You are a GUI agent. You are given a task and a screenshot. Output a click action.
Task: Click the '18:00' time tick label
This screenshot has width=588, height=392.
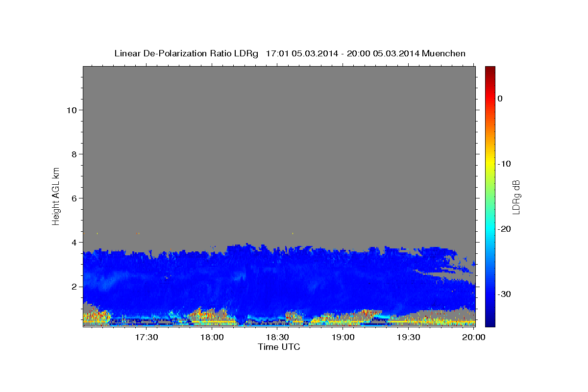[x=212, y=338]
